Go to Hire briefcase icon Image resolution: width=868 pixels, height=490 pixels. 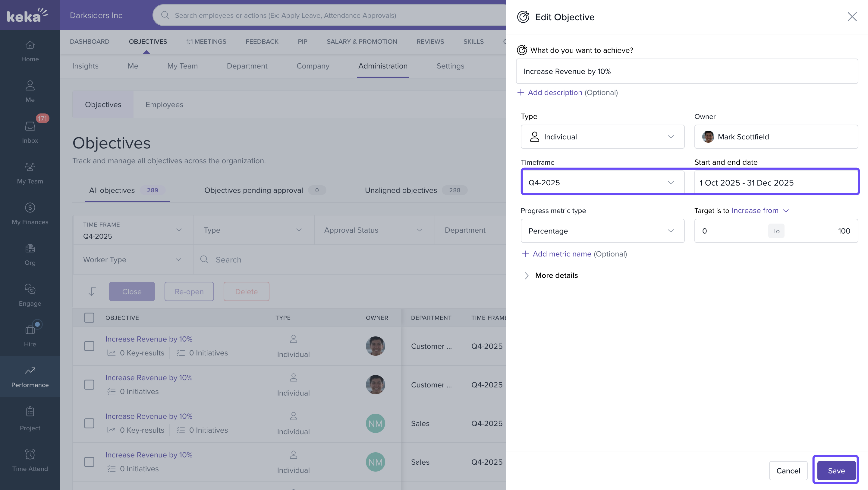pos(30,330)
